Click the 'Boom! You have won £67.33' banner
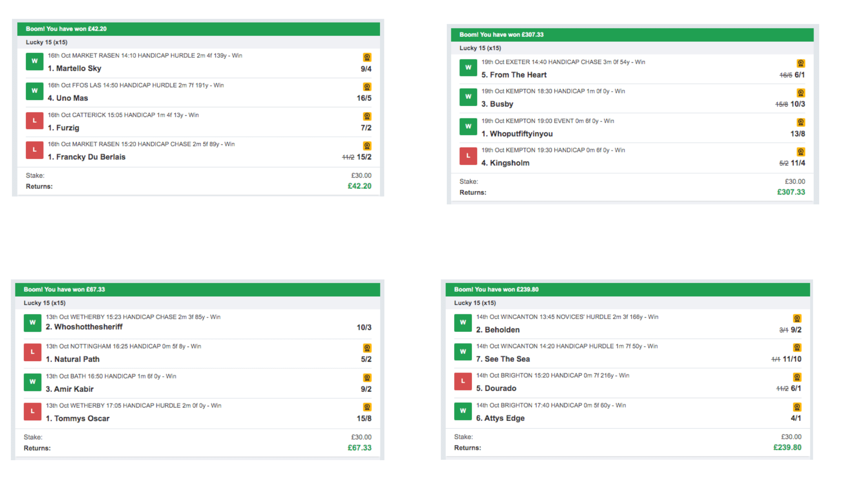The width and height of the screenshot is (868, 488). tap(197, 290)
